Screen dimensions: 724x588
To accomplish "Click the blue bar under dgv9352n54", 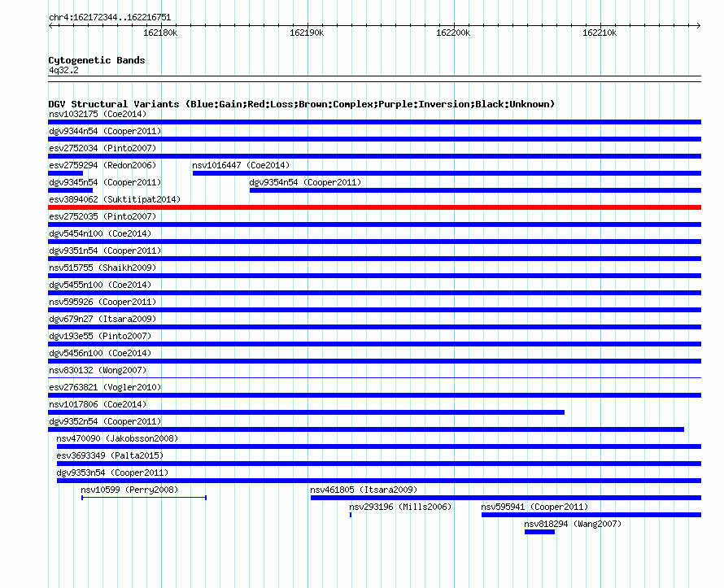I will pos(366,429).
